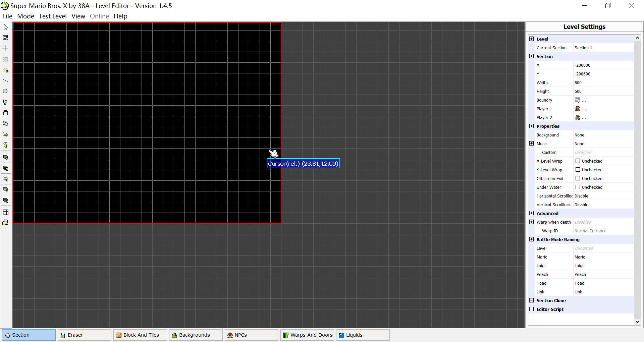The image size is (644, 342).
Task: Collapse the Battle Mode Naming group
Action: [x=532, y=239]
